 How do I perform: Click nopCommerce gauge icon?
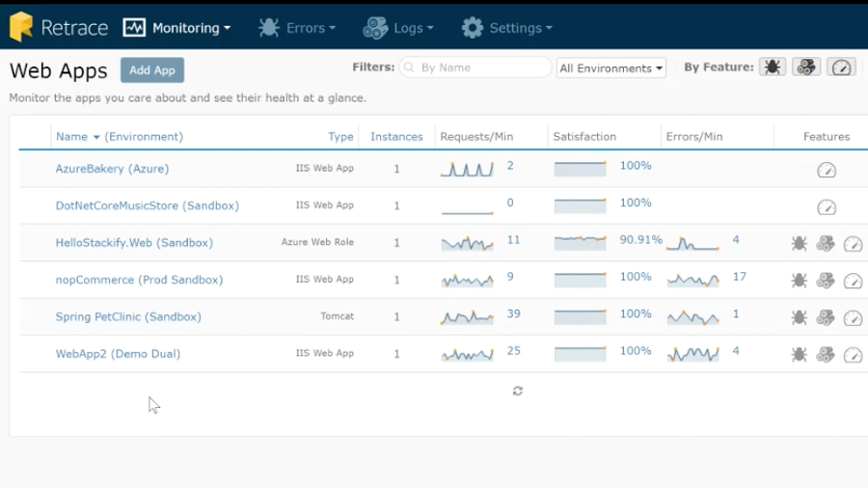(x=853, y=281)
